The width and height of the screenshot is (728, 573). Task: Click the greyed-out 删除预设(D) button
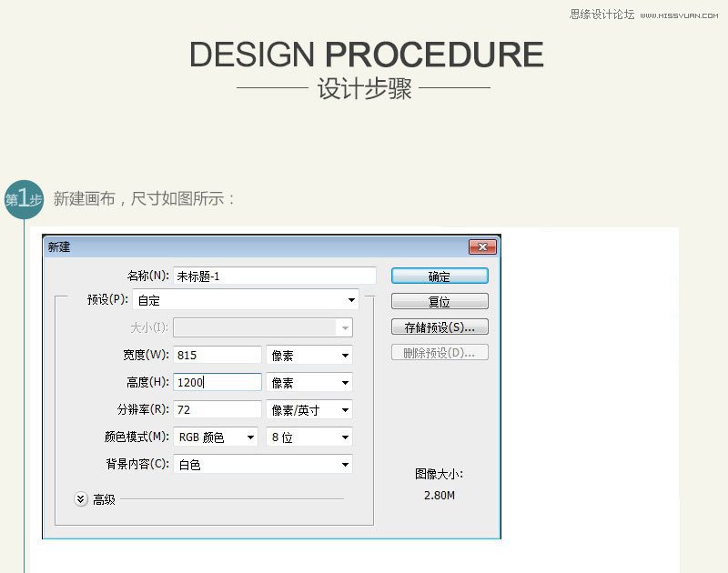pyautogui.click(x=440, y=353)
